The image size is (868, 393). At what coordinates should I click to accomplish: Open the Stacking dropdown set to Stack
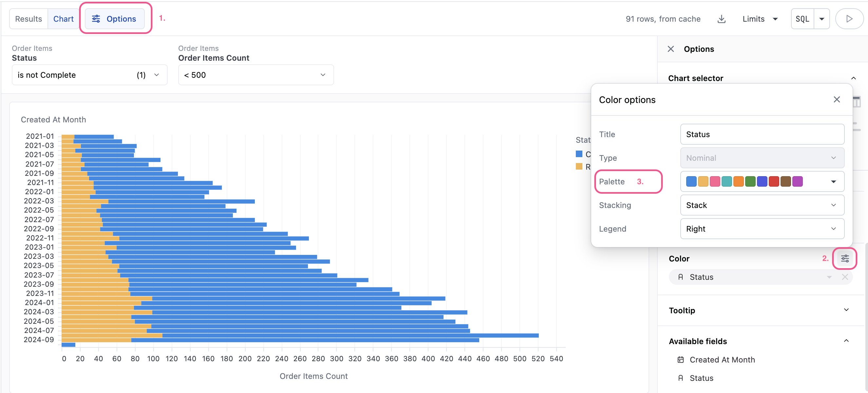tap(762, 205)
